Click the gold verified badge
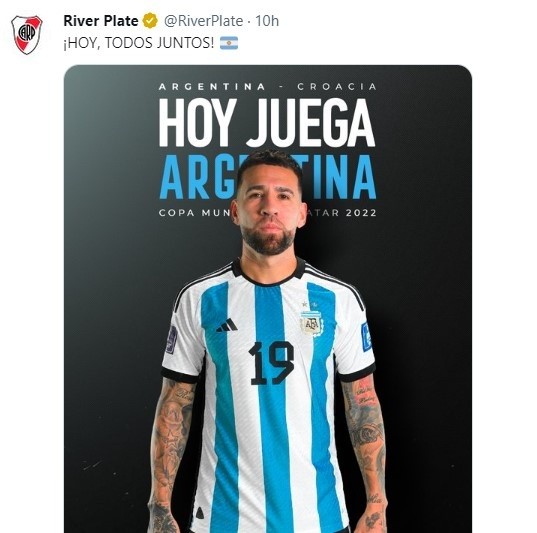Viewport: 537px width, 533px height. click(x=150, y=21)
